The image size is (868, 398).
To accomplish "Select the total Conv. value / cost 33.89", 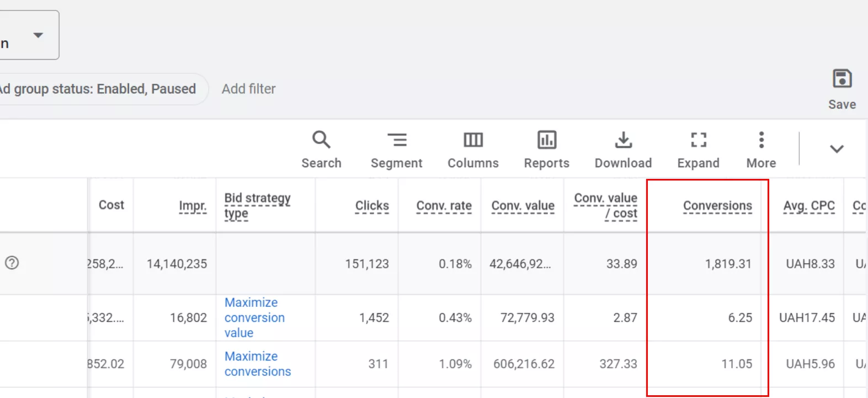I will pos(621,264).
